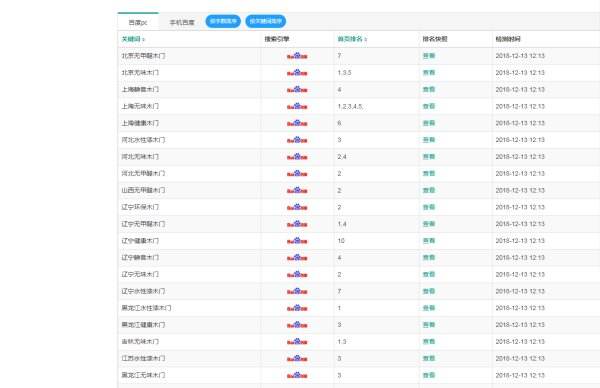Click Baidu logo in 辽宁健康木门 row

297,241
